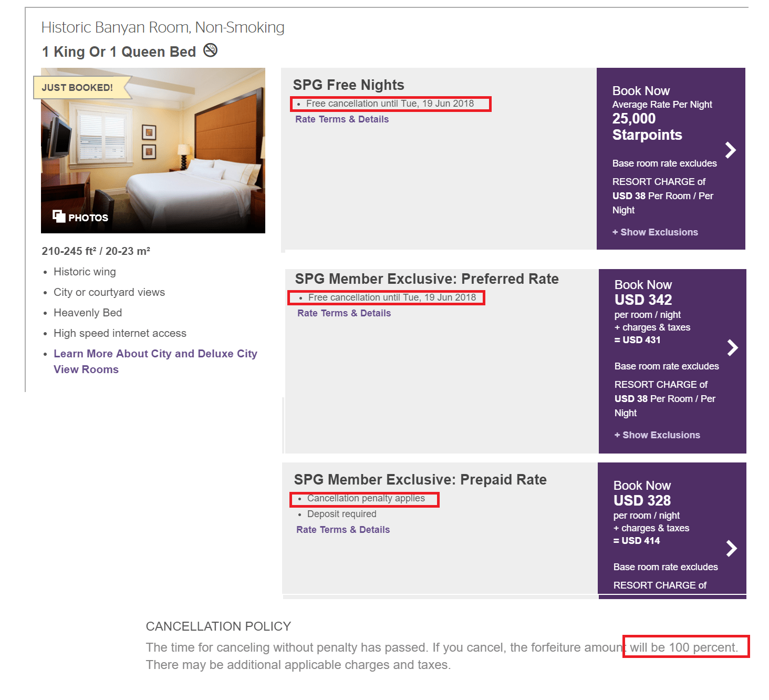Click the non-smoking icon beside the bed type
The width and height of the screenshot is (769, 700).
pyautogui.click(x=210, y=50)
